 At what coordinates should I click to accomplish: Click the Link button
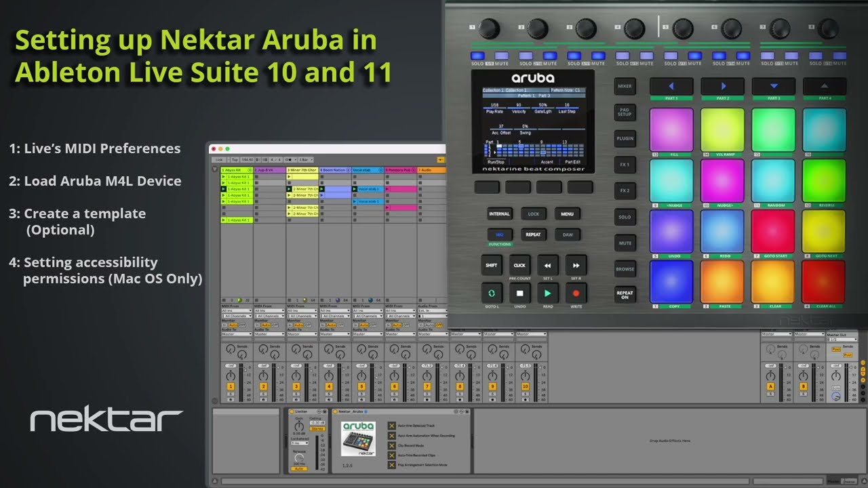click(x=219, y=159)
